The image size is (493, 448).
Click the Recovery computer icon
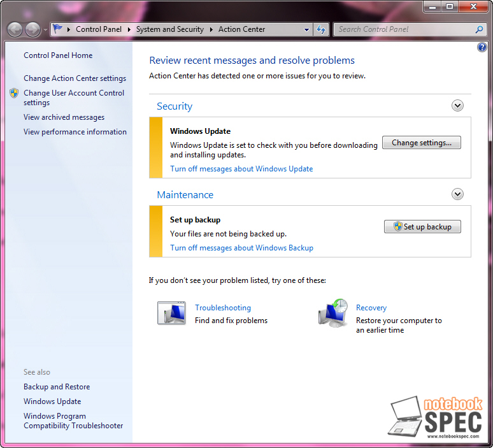(332, 312)
